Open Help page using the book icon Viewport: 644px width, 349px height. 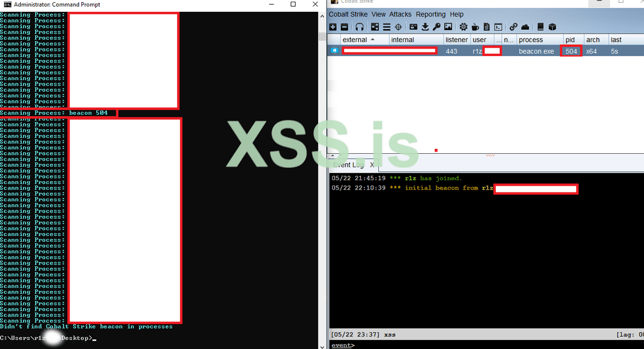point(540,27)
